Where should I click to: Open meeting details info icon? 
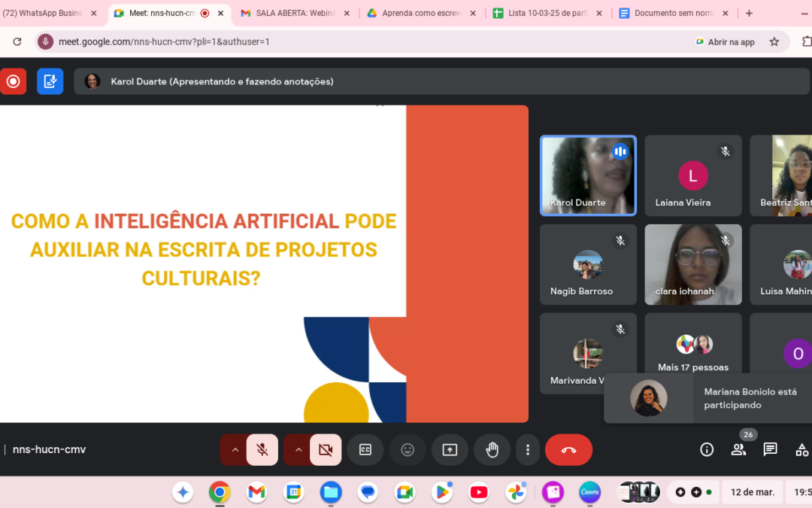[707, 449]
